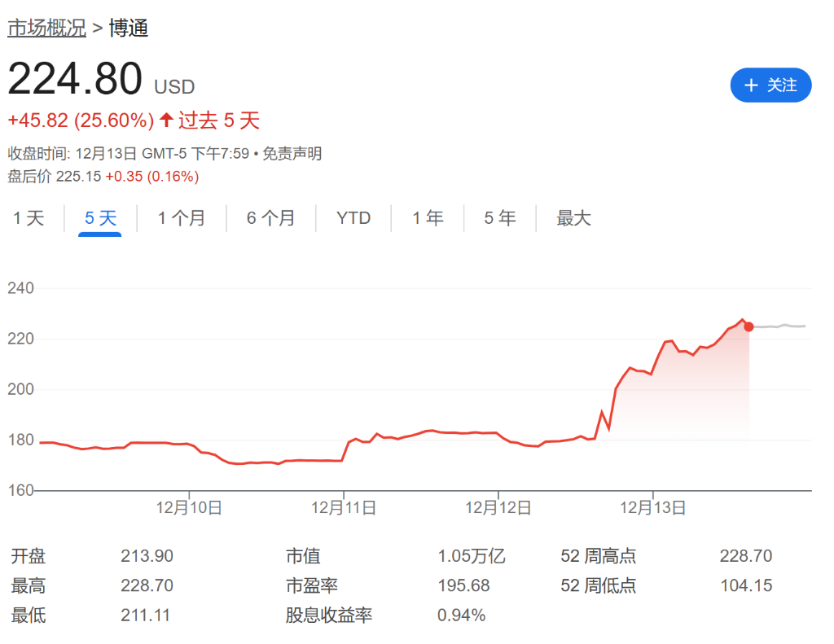
Task: Click the 市场概况 breadcrumb link
Action: pyautogui.click(x=46, y=27)
